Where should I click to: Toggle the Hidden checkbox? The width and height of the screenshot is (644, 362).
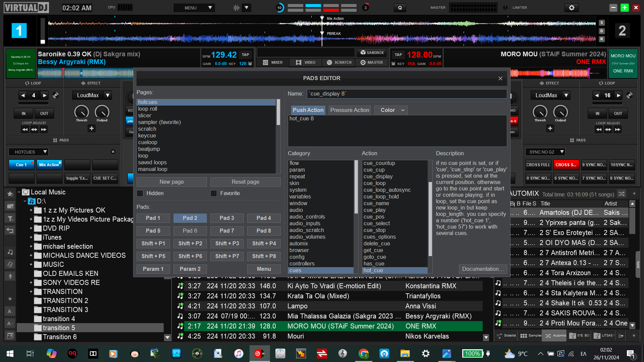click(140, 193)
